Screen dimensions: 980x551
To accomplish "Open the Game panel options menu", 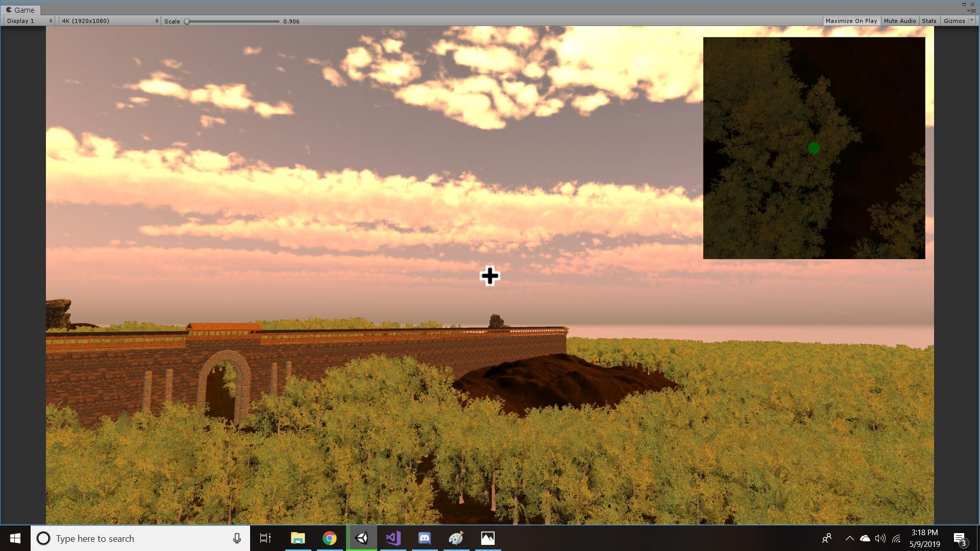I will click(x=971, y=11).
